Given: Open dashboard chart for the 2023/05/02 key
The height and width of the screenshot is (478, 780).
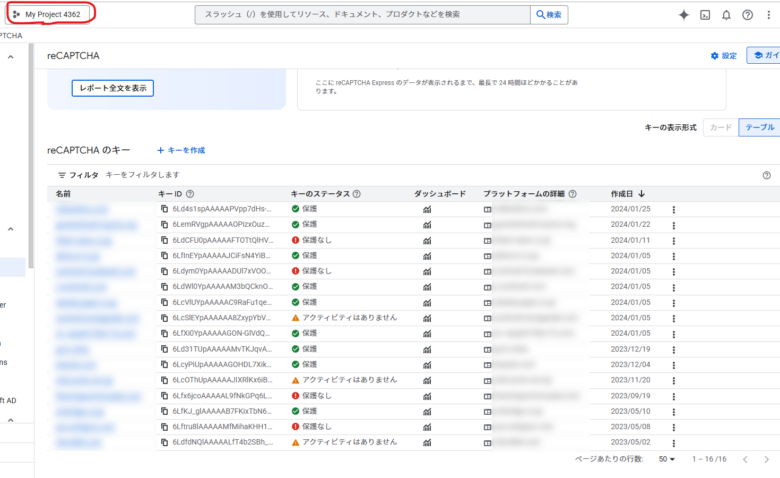Looking at the screenshot, I should tap(427, 442).
